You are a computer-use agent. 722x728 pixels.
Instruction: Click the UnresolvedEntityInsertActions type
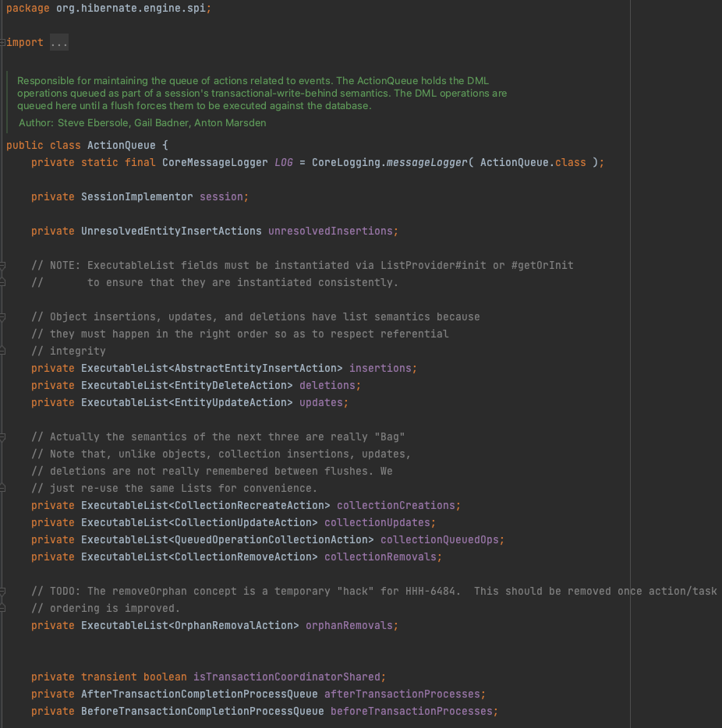click(x=172, y=231)
